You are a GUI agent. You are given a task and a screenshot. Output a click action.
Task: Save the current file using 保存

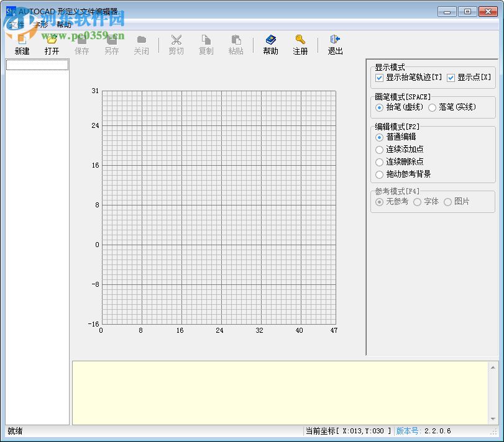81,43
